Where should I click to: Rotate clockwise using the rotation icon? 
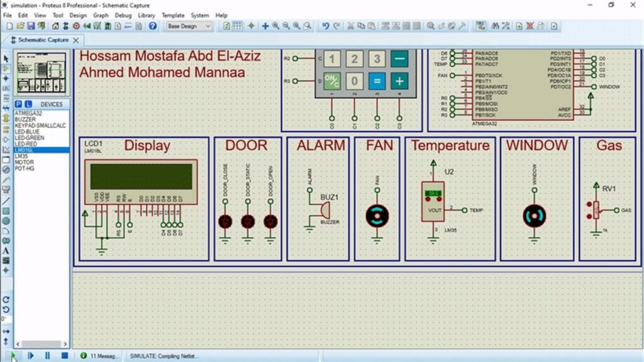6,300
